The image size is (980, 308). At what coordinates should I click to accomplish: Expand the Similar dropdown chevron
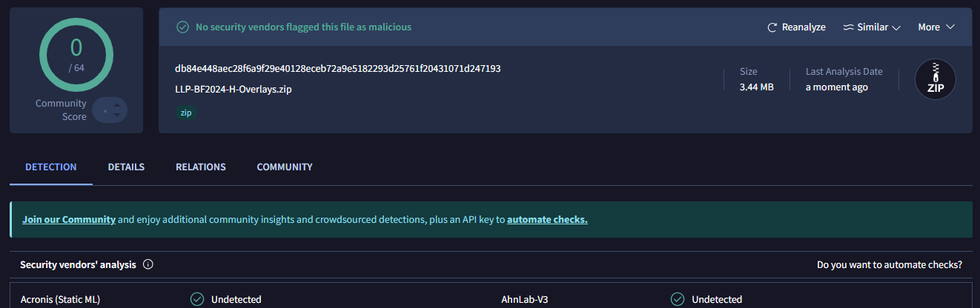(895, 28)
